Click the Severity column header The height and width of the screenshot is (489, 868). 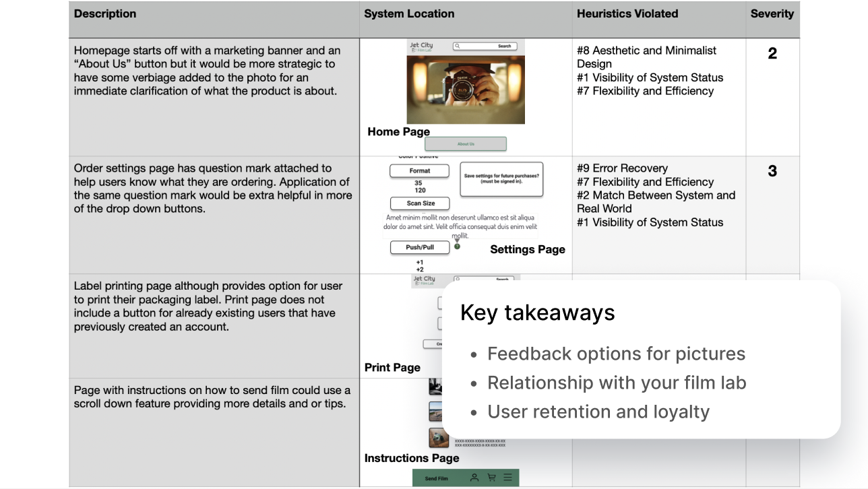coord(772,13)
